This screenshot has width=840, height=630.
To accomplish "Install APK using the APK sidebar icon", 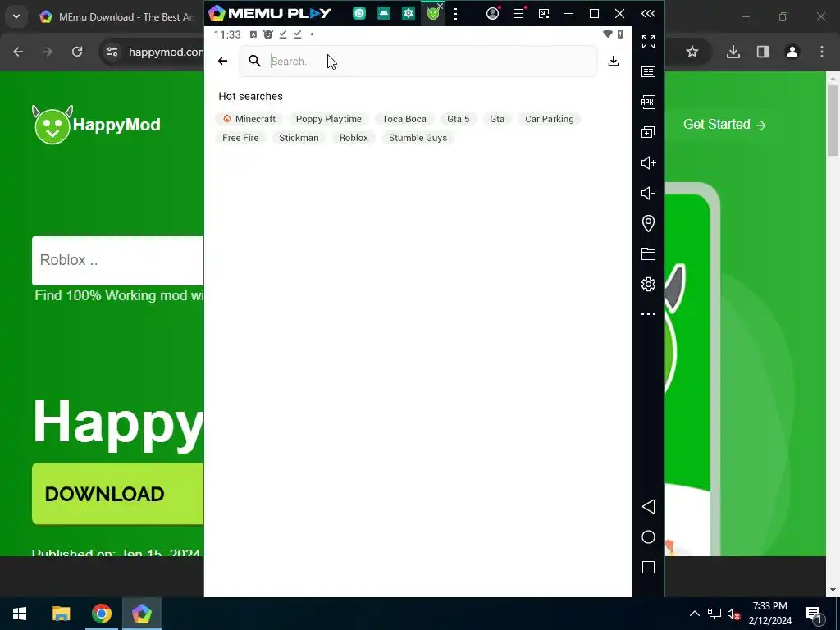I will point(648,102).
